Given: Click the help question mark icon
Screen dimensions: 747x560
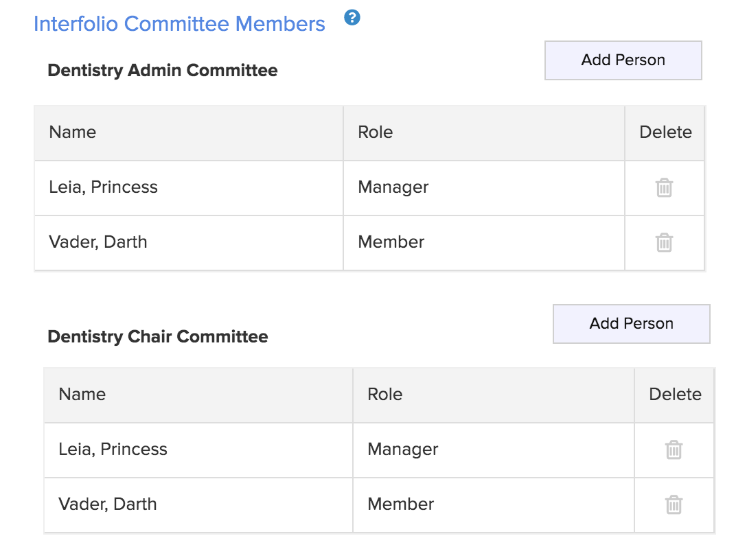Looking at the screenshot, I should pyautogui.click(x=352, y=19).
